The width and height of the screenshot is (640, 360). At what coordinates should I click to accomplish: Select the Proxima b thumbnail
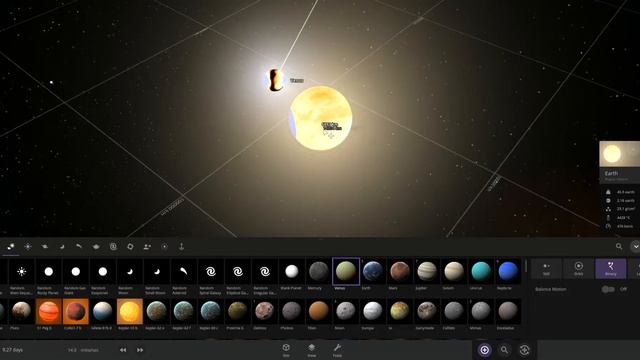tap(238, 311)
